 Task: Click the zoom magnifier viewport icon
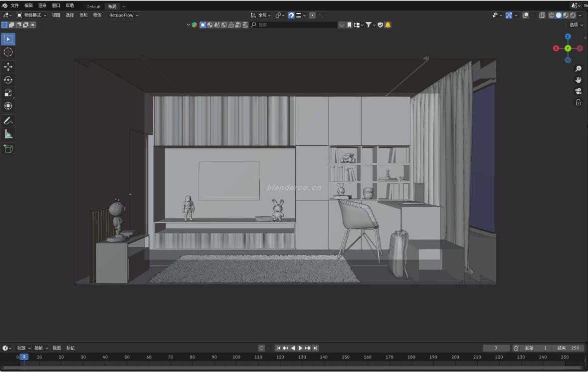[578, 69]
